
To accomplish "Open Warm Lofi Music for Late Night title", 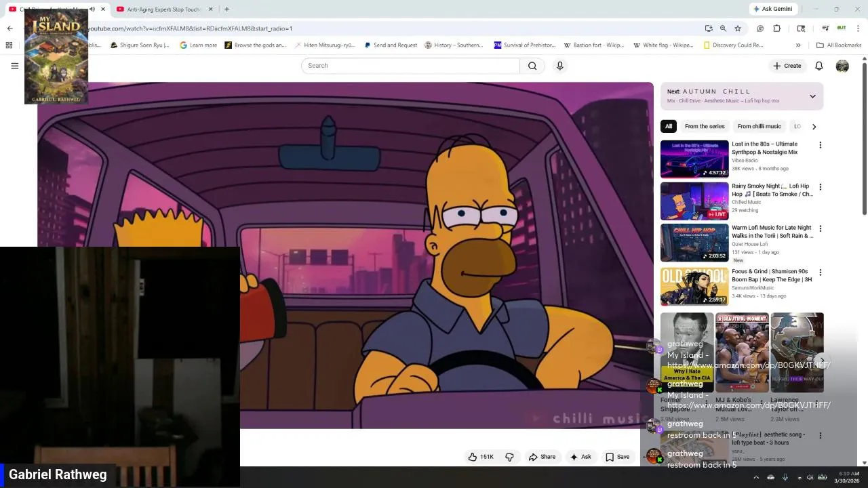I will [x=772, y=232].
